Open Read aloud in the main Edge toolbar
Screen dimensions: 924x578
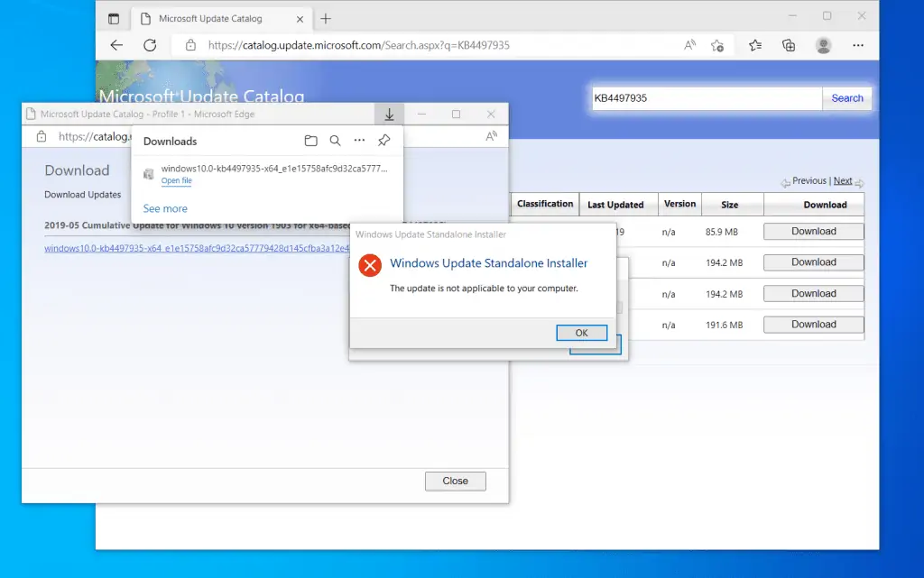pos(689,45)
